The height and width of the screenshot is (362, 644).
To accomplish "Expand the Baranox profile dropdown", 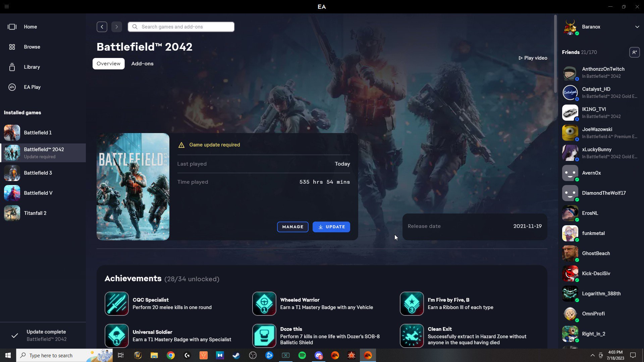I will 637,27.
